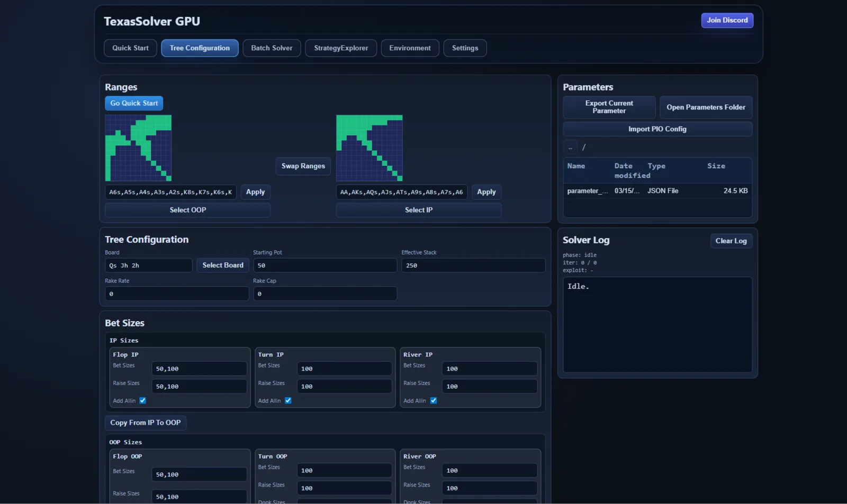
Task: Click Select Board for the flop
Action: coord(222,265)
